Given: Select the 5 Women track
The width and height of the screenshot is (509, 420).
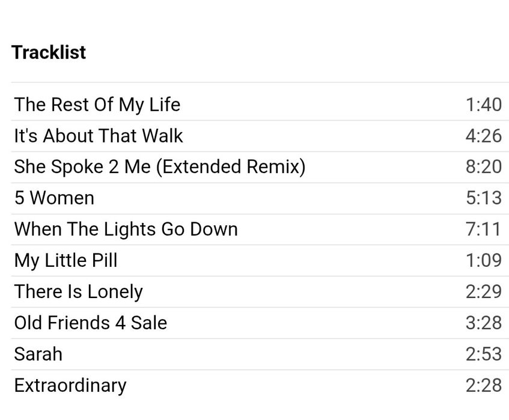Looking at the screenshot, I should [54, 198].
